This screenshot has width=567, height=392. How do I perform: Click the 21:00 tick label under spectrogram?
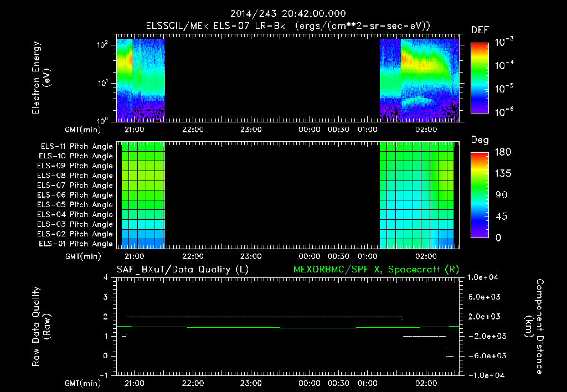[134, 130]
